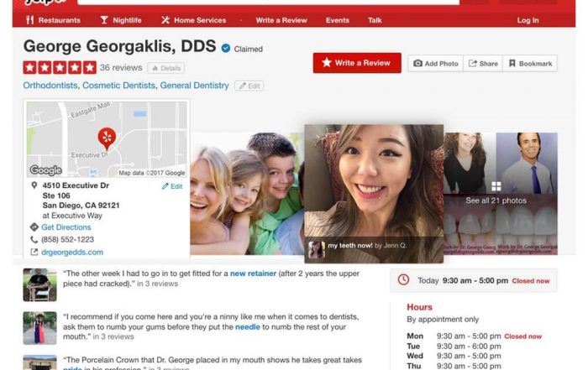The image size is (588, 370).
Task: Open the family photo thumbnail
Action: pyautogui.click(x=247, y=194)
